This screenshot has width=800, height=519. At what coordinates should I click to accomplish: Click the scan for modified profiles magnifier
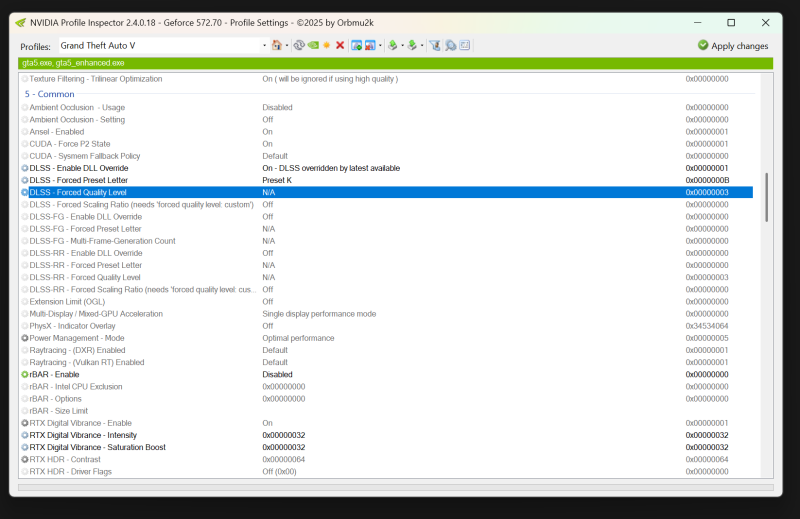450,45
